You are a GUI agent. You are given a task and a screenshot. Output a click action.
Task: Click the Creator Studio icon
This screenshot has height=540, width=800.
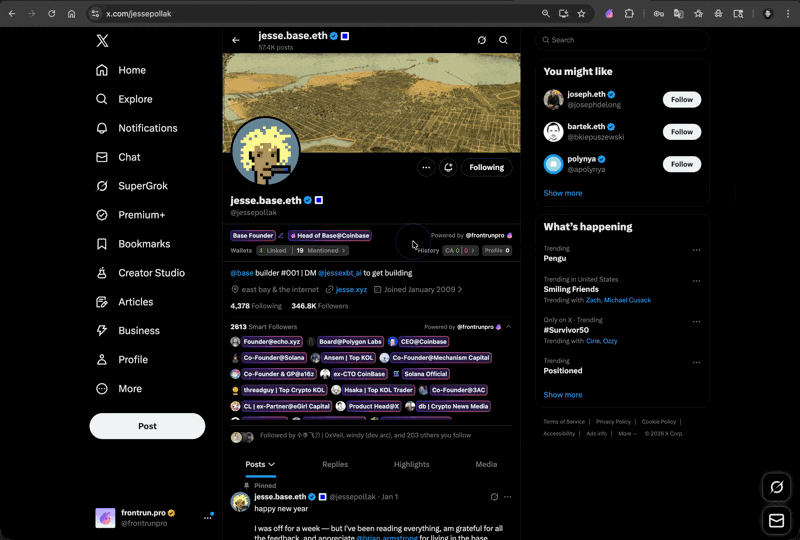(x=102, y=273)
